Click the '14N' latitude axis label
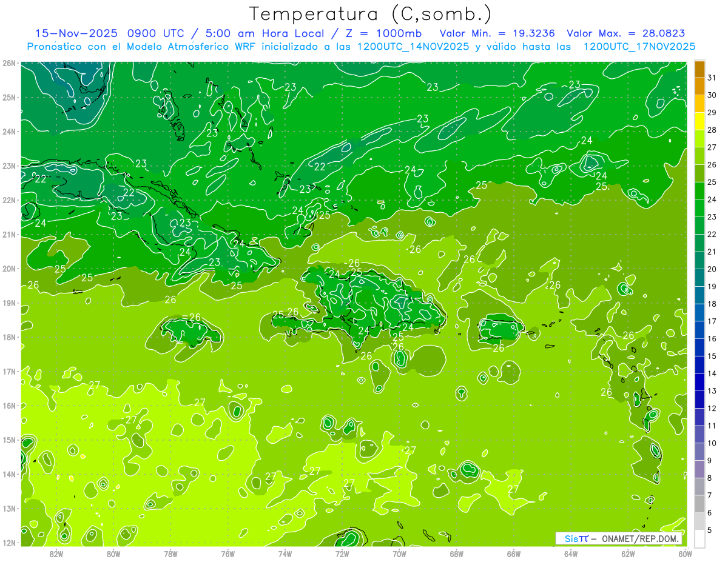This screenshot has width=728, height=562. [9, 474]
